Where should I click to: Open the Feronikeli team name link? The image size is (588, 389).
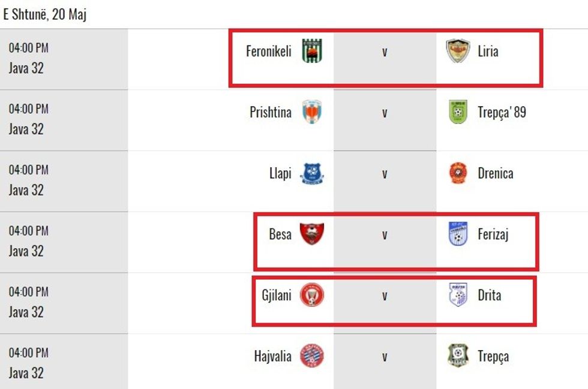268,51
